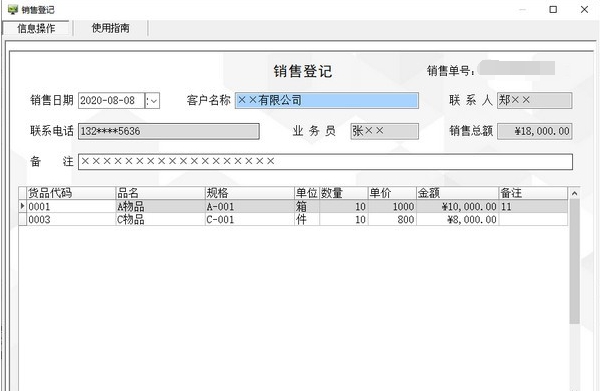Image resolution: width=600 pixels, height=391 pixels.
Task: Click the 客户名称 field with ××有限公司
Action: click(x=327, y=101)
